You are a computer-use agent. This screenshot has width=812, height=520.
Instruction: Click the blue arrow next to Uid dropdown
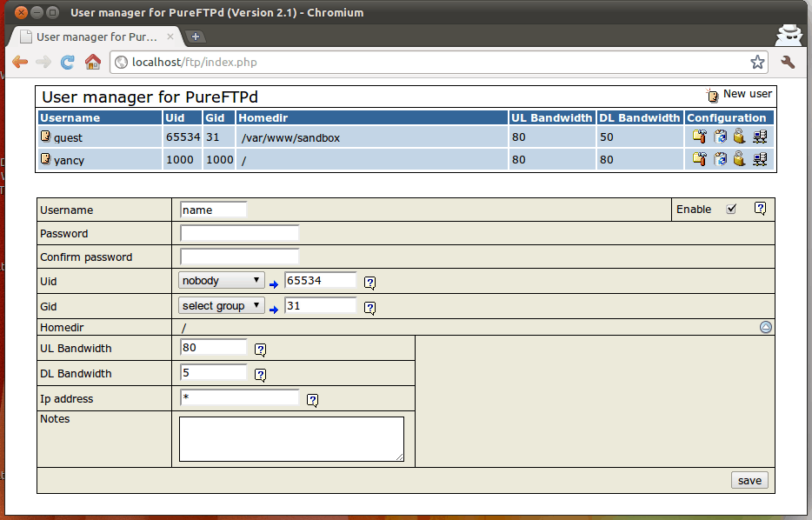[274, 284]
